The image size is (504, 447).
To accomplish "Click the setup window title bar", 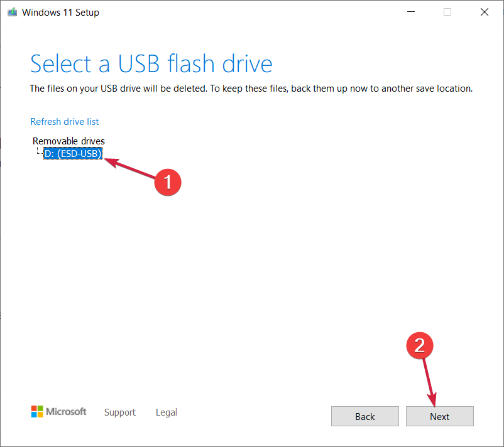I will click(x=251, y=11).
